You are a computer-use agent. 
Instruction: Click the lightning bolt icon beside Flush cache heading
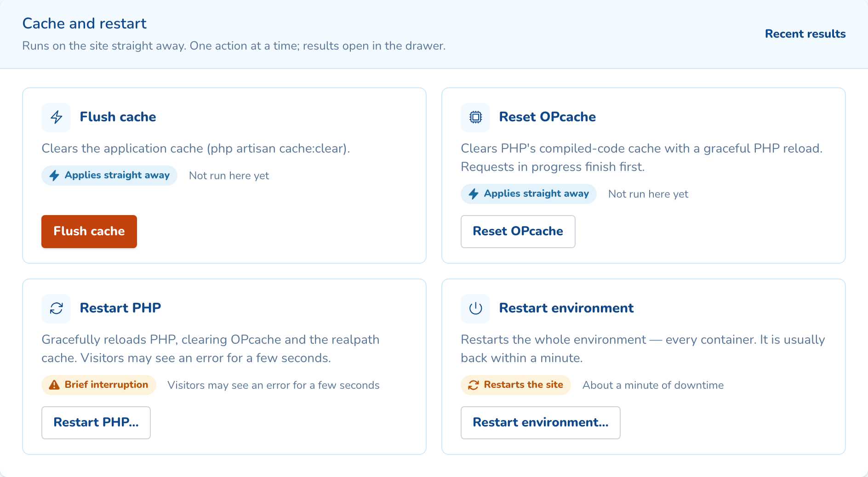(56, 117)
